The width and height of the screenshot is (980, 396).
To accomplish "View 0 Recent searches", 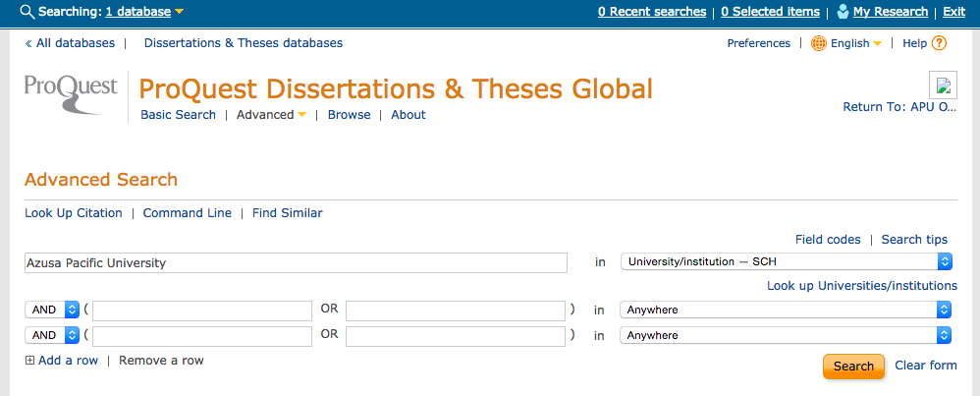I will click(652, 11).
